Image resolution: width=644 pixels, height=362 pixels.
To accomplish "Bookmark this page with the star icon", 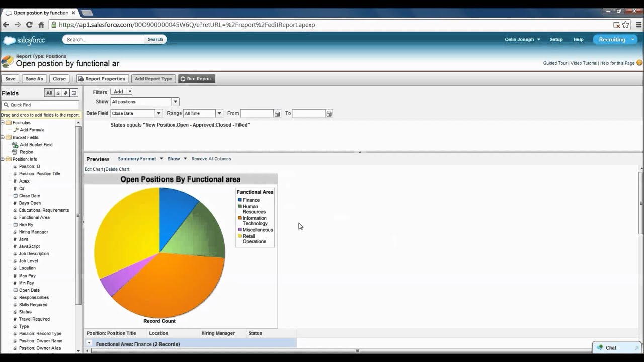I will [625, 25].
